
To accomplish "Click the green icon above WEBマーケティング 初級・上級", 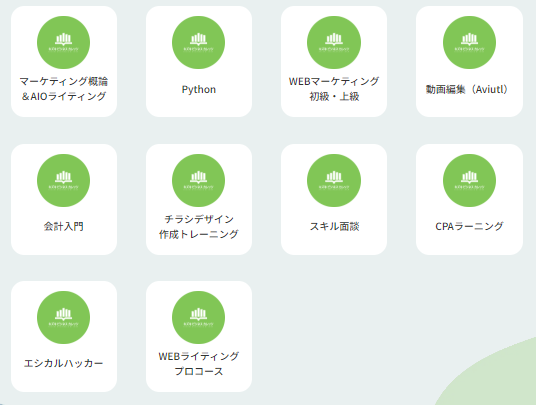I will click(334, 42).
